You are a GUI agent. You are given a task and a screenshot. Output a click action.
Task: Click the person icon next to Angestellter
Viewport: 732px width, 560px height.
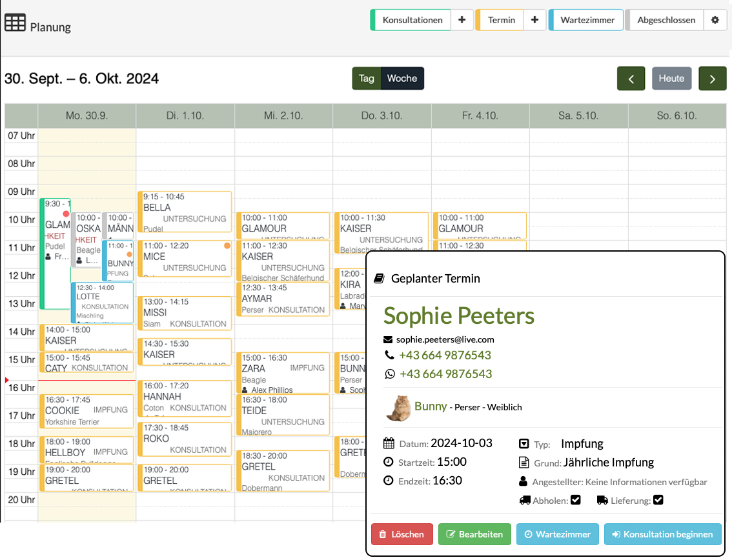524,481
